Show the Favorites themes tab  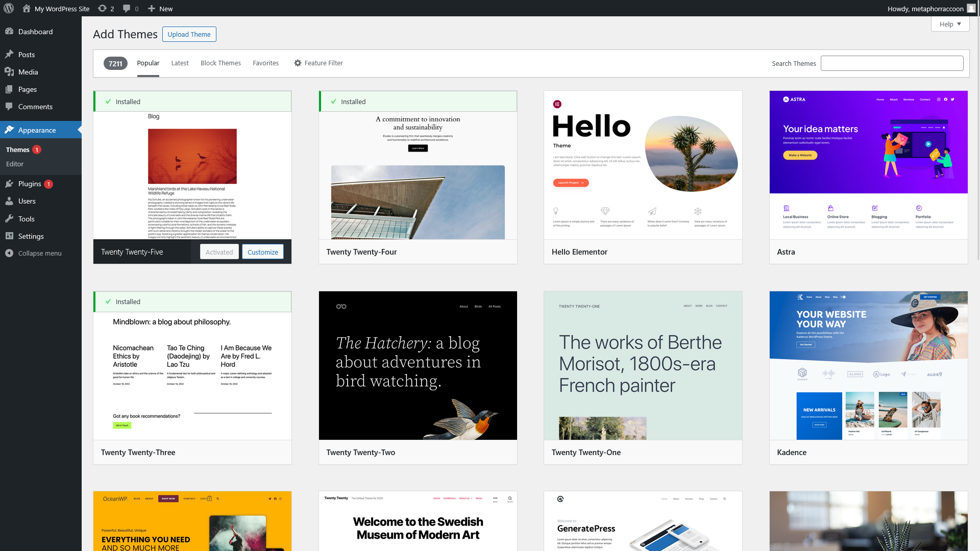pyautogui.click(x=266, y=63)
